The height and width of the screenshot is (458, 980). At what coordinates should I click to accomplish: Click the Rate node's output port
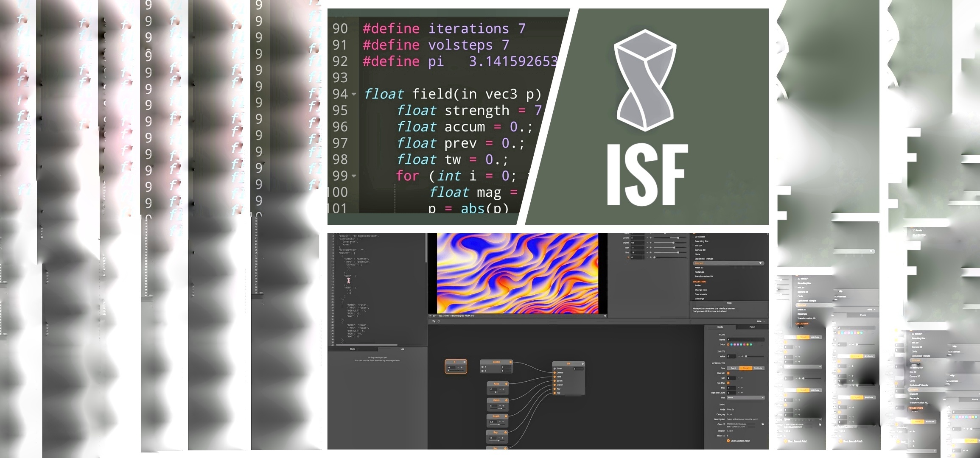(506, 384)
